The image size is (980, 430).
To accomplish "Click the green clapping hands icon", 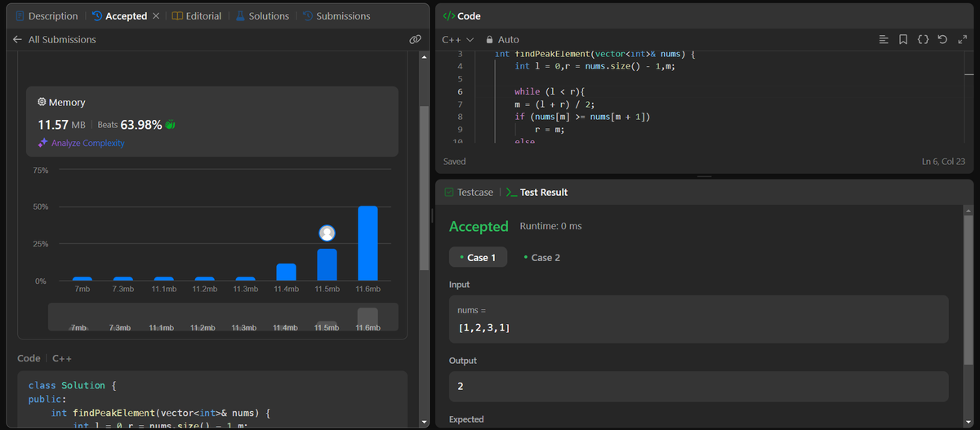I will tap(171, 125).
